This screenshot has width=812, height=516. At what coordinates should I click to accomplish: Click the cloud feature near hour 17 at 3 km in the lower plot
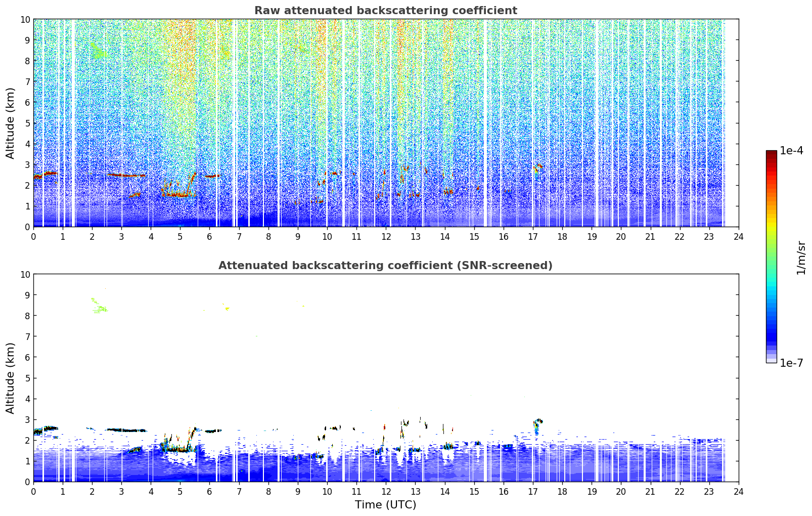[x=538, y=425]
